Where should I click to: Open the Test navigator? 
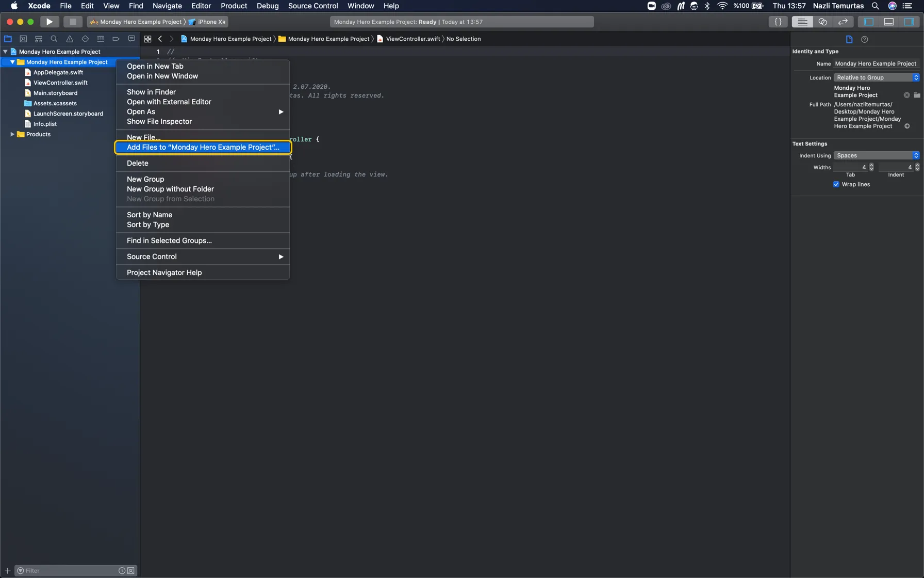[85, 39]
